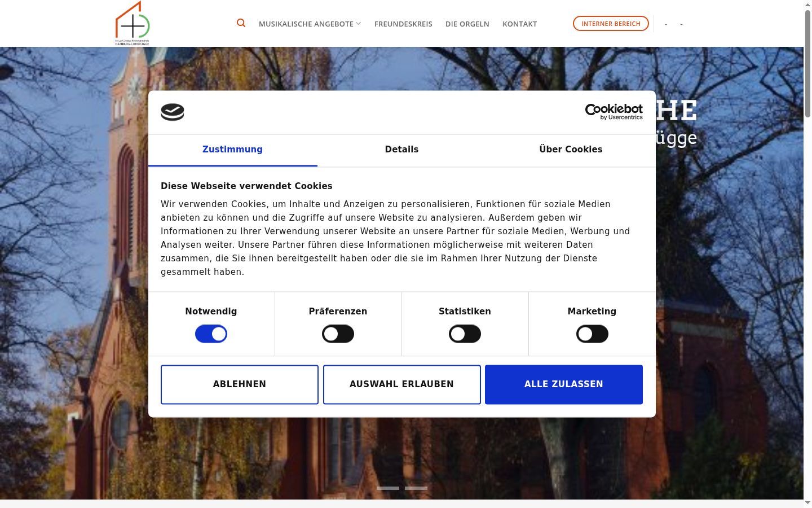Viewport: 812px width, 508px height.
Task: Accept cookies with Alle zulassen
Action: tap(564, 384)
